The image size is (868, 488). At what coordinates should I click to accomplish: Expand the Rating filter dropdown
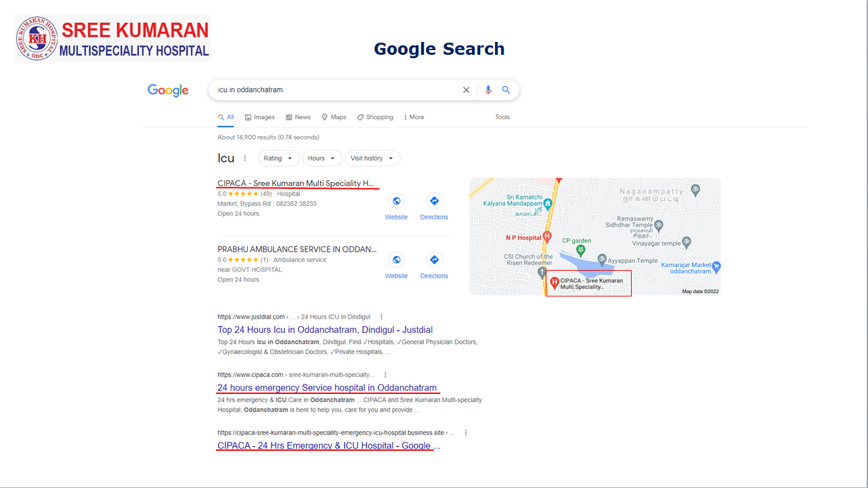pyautogui.click(x=278, y=158)
